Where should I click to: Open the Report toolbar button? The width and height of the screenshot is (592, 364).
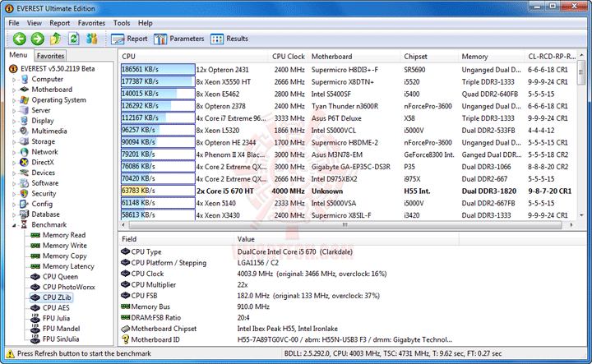click(129, 39)
